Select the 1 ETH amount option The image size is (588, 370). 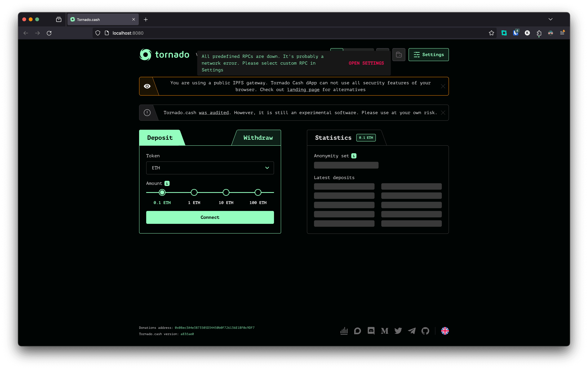[x=194, y=193]
